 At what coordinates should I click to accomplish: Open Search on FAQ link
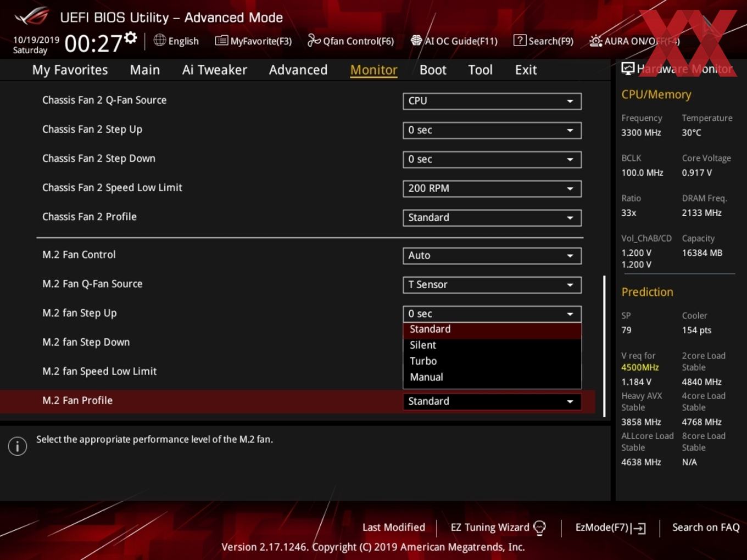(706, 528)
